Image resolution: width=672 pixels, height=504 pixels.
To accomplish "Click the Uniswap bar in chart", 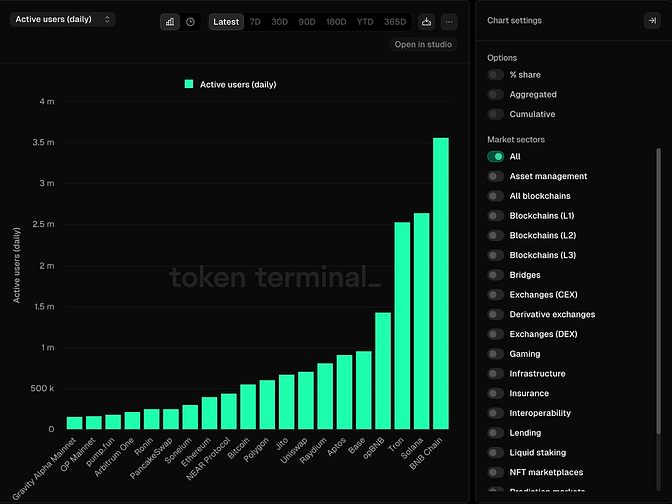I will tap(306, 400).
